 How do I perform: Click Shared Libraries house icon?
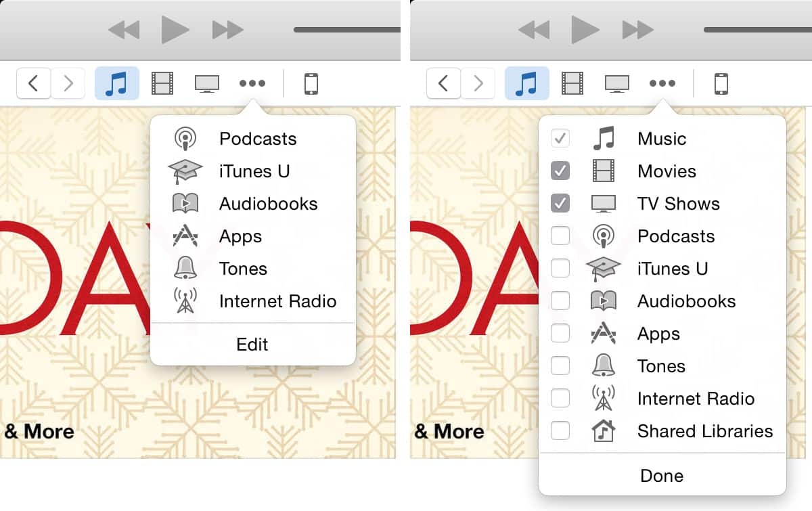604,431
